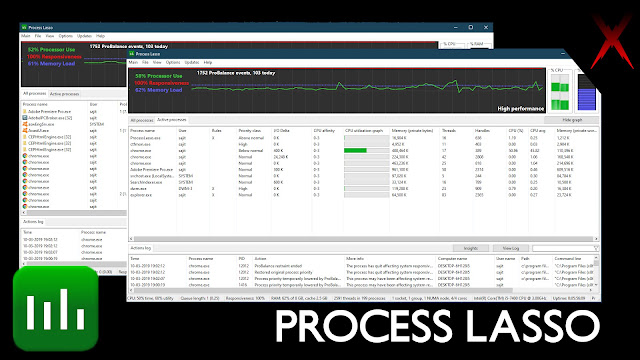Screen dimensions: 640x360
Task: Open the Help menu in the front window
Action: 208,62
